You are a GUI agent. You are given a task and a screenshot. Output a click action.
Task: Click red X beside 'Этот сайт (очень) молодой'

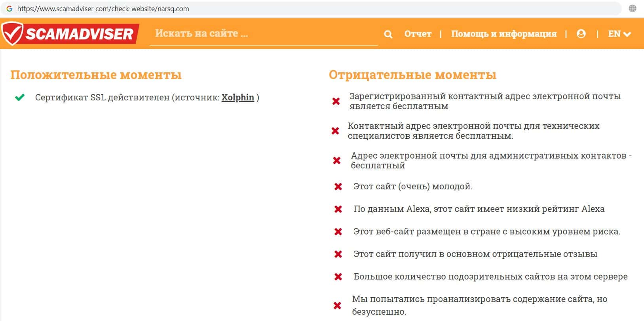pos(338,187)
